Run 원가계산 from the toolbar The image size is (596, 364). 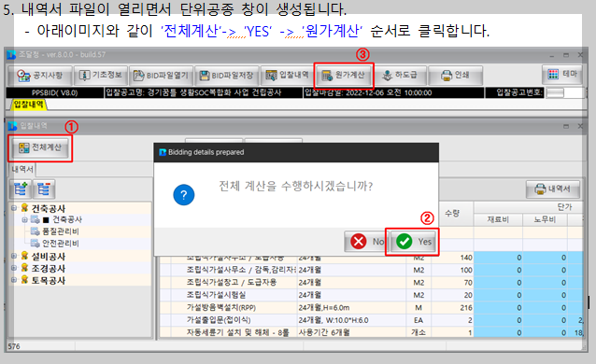tap(344, 76)
